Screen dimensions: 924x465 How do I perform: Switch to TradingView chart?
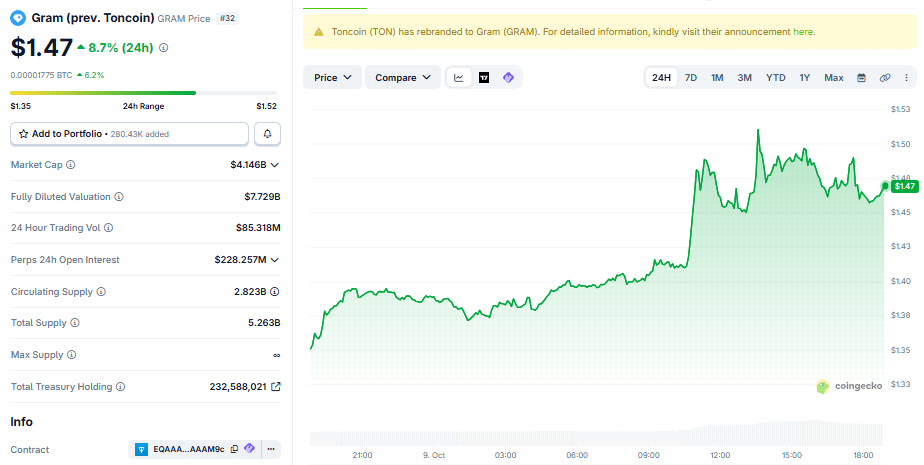[x=484, y=77]
